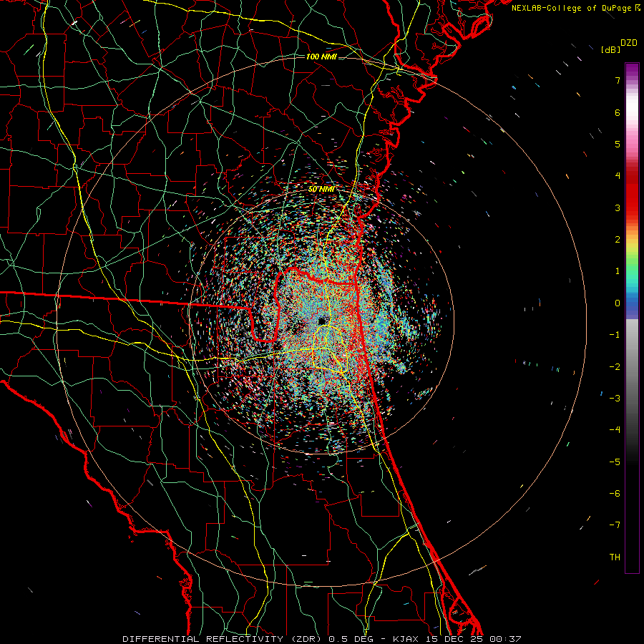The image size is (644, 644).
Task: Click the "[dB]" units label
Action: click(610, 49)
